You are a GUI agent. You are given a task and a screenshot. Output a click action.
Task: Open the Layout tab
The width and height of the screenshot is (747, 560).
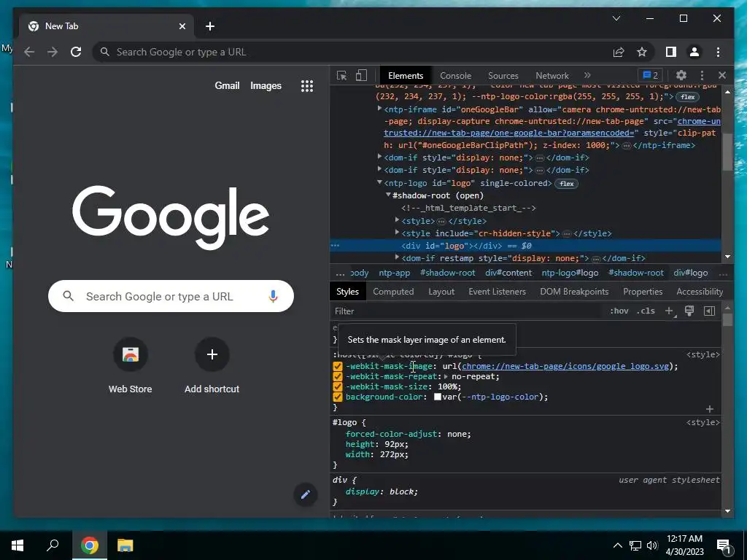441,292
